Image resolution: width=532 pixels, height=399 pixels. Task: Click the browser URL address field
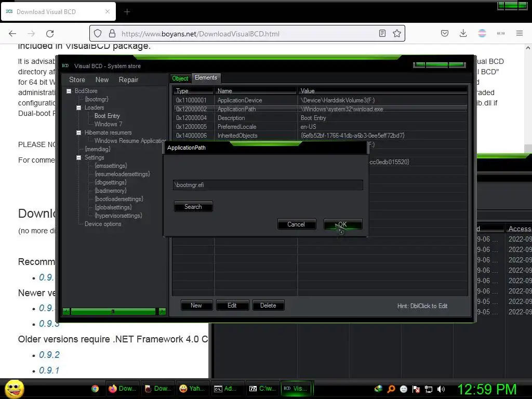[x=248, y=34]
